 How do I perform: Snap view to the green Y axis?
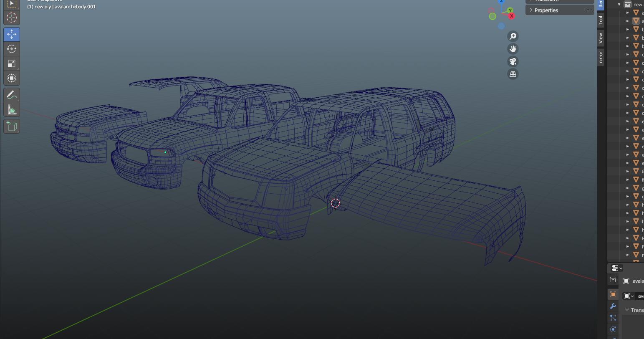510,10
